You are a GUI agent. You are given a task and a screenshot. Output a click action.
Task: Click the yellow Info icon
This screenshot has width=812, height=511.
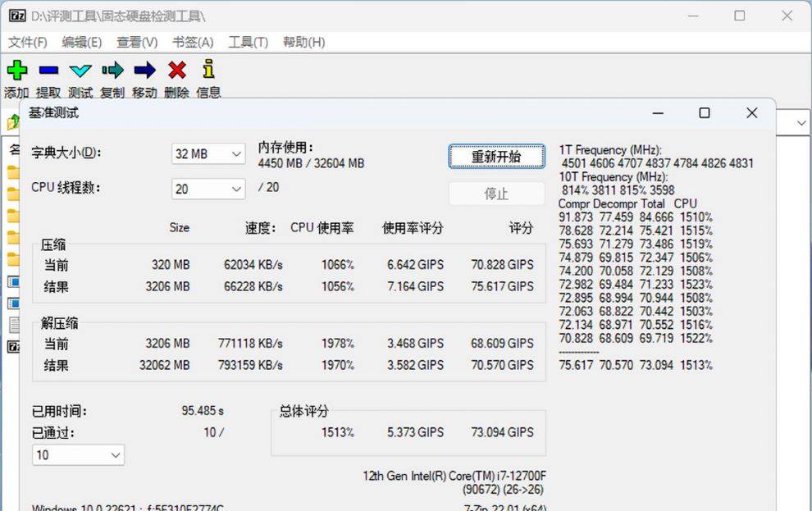(208, 71)
